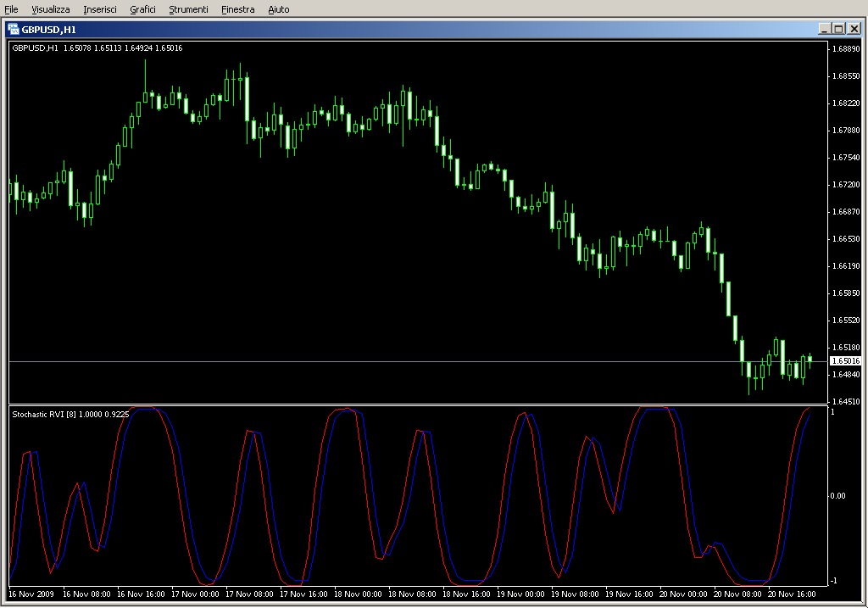Click the 1.67200 price scale value
The width and height of the screenshot is (868, 608).
[x=847, y=184]
